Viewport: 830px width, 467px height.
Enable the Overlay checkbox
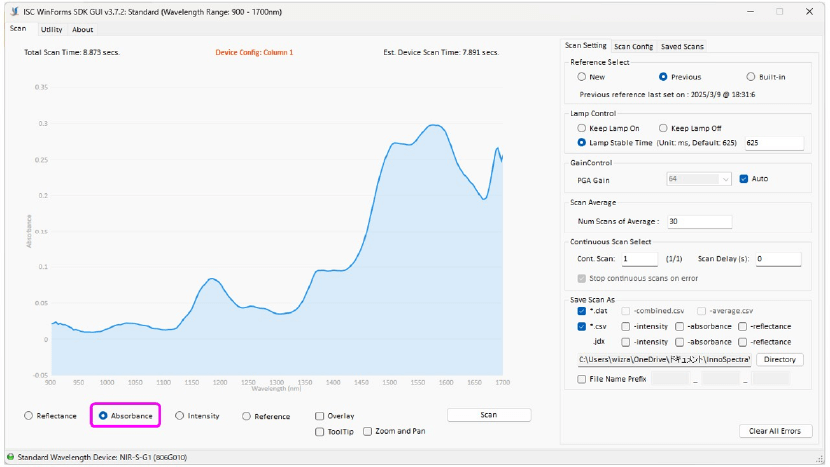point(319,416)
